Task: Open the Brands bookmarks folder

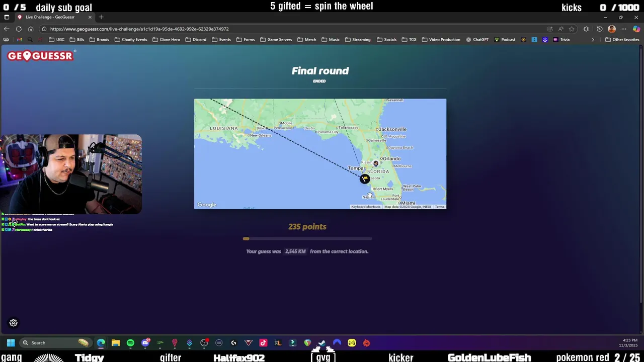Action: click(x=99, y=40)
